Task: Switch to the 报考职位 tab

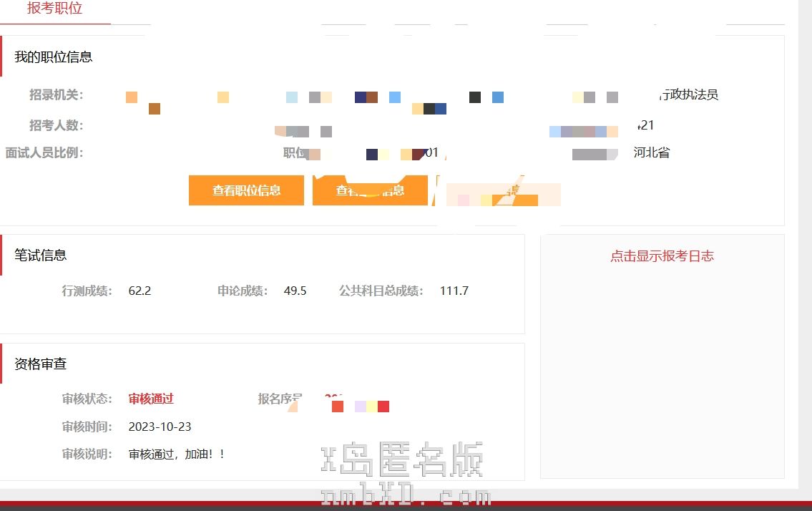Action: [54, 9]
